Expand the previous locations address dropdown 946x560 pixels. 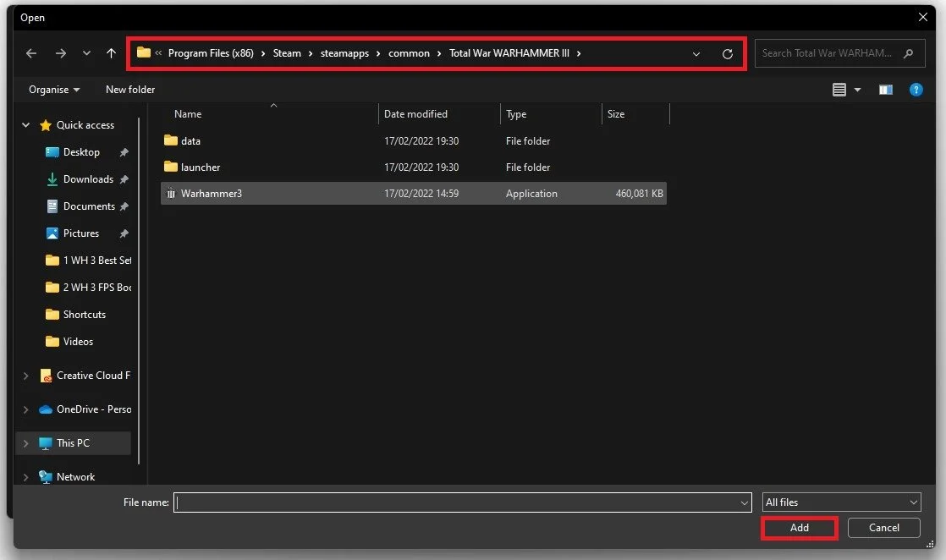[x=696, y=53]
